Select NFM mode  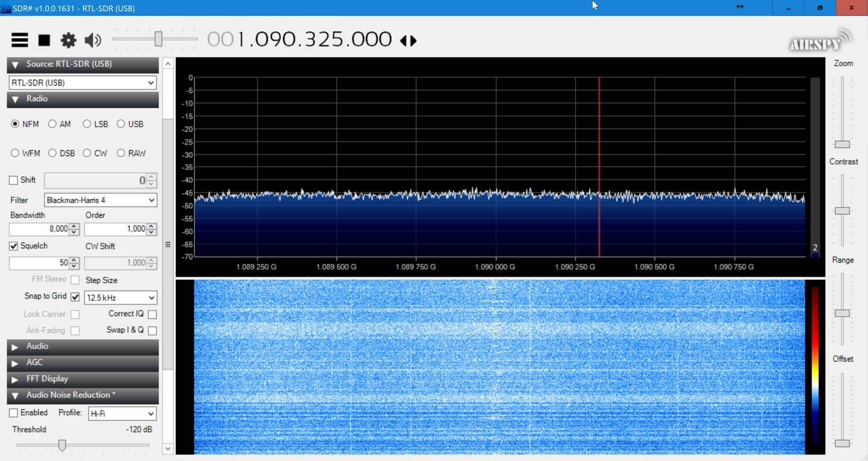[x=25, y=124]
